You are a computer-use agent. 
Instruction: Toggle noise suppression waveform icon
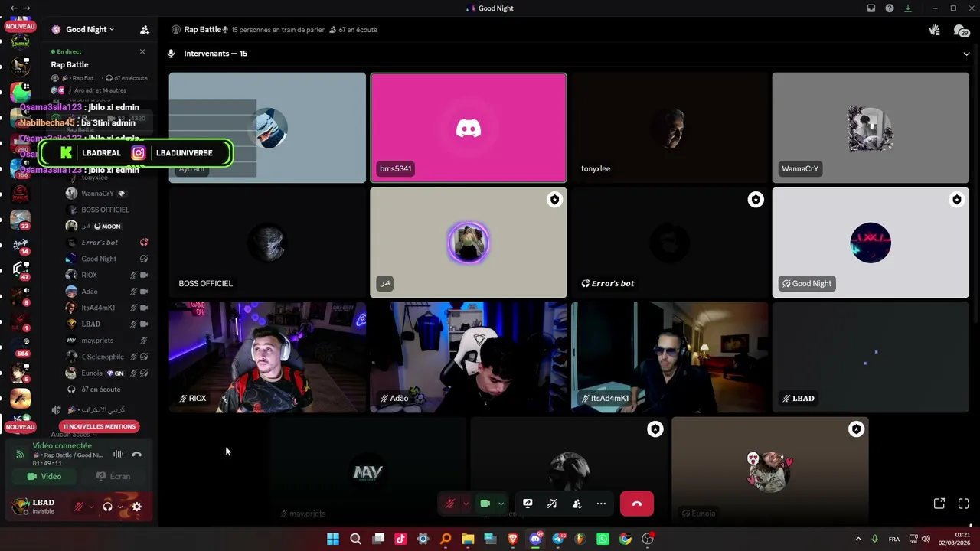[x=118, y=455]
